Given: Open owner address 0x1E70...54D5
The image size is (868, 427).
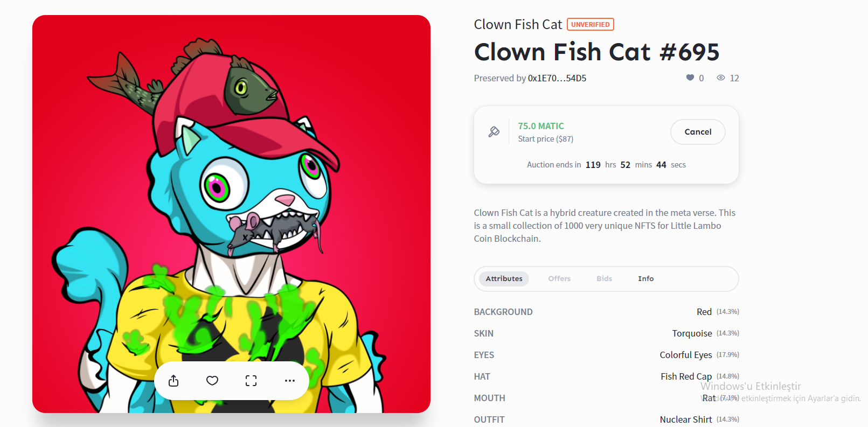Looking at the screenshot, I should click(557, 78).
